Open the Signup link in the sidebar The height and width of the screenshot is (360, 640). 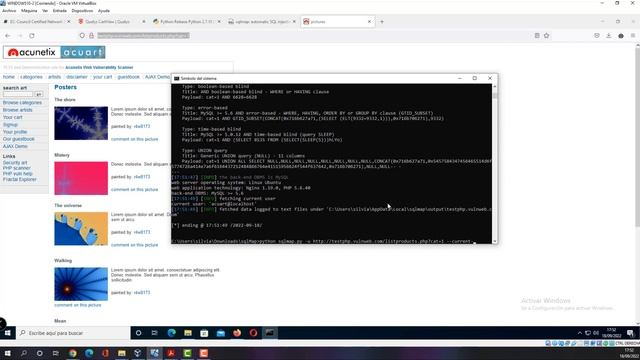coord(10,125)
